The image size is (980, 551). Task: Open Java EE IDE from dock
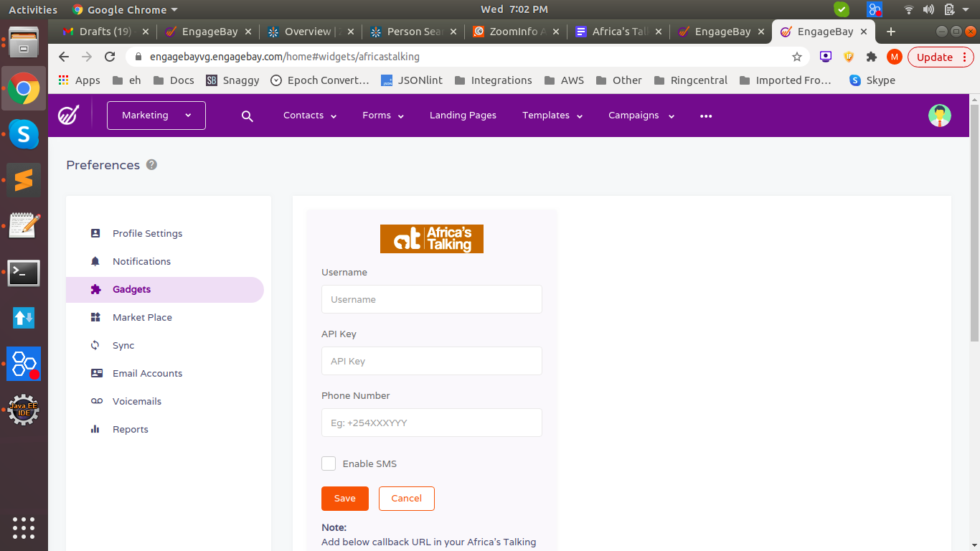[x=24, y=410]
